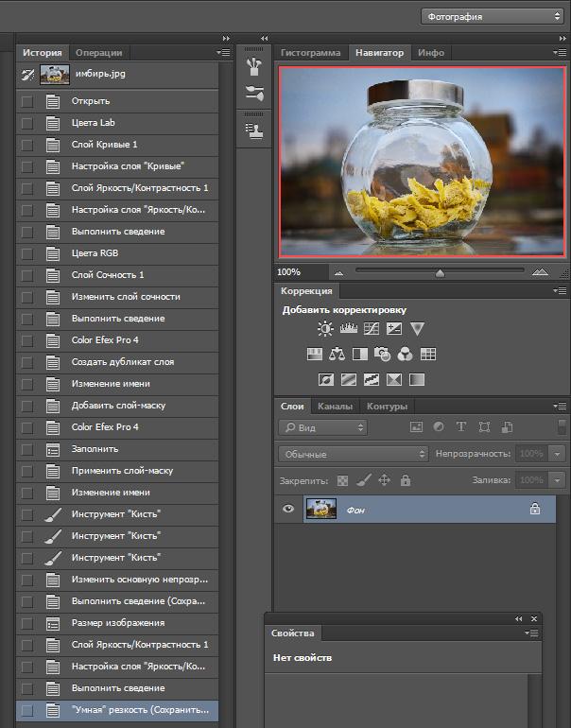This screenshot has width=571, height=728.
Task: Click the Navigator zoom percentage field
Action: pyautogui.click(x=300, y=272)
